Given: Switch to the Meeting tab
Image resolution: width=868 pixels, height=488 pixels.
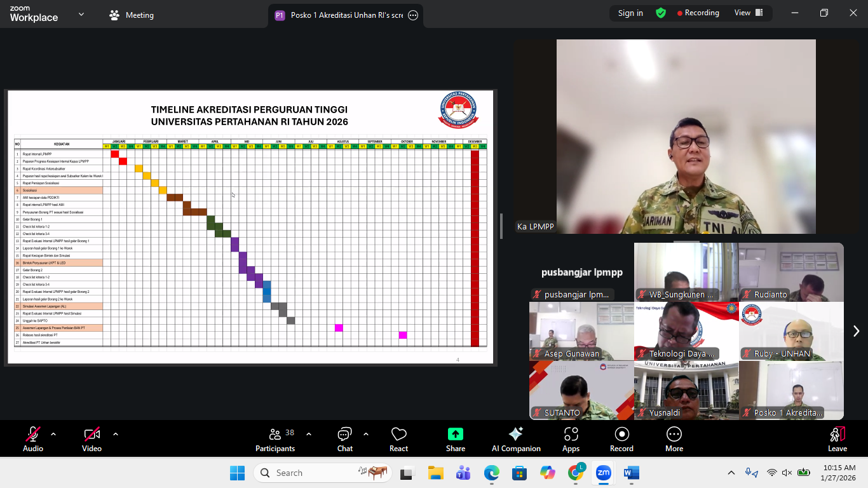Looking at the screenshot, I should tap(132, 15).
